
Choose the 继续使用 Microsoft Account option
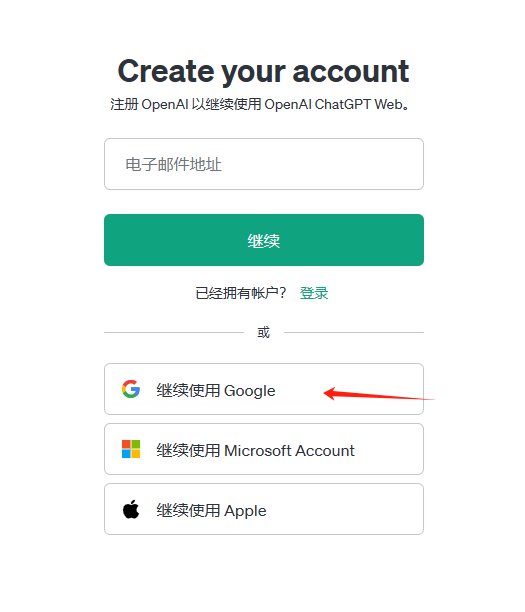point(264,449)
